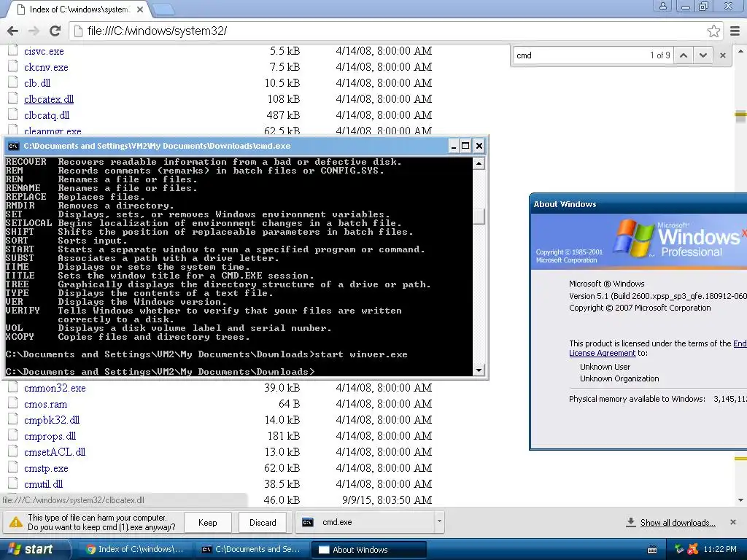The width and height of the screenshot is (747, 560).
Task: Click 64 B size of cmos.ram
Action: coord(289,404)
